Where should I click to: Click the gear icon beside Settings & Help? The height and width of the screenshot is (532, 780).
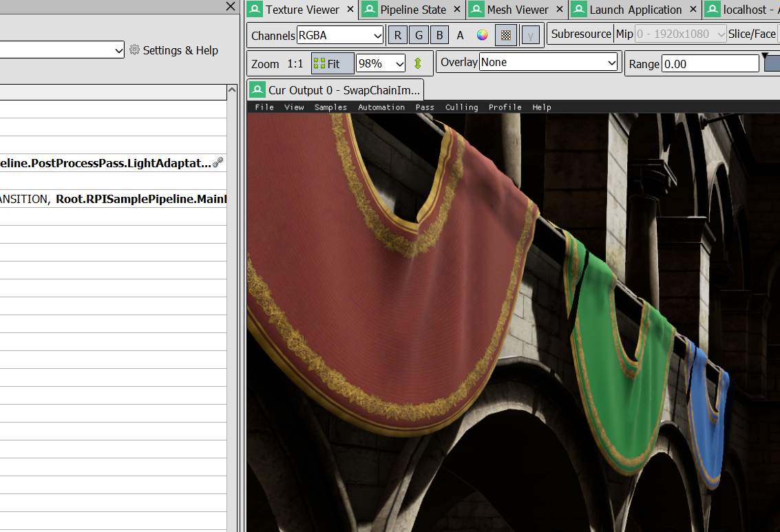coord(136,50)
